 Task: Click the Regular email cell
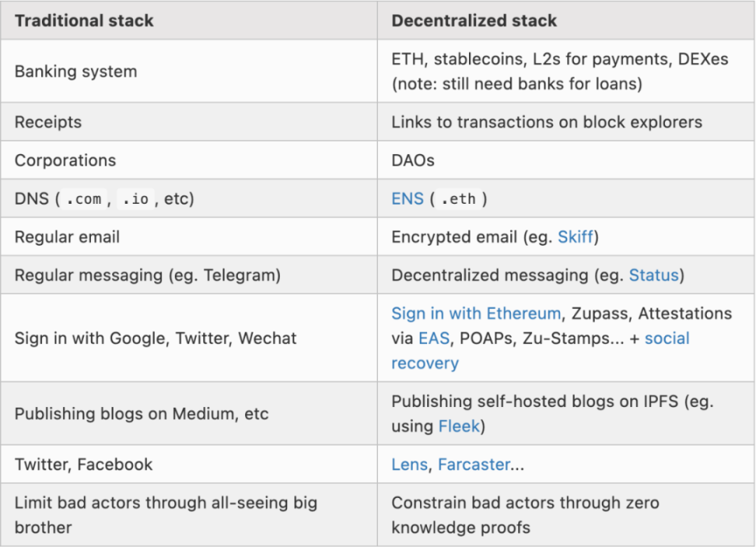(x=67, y=237)
